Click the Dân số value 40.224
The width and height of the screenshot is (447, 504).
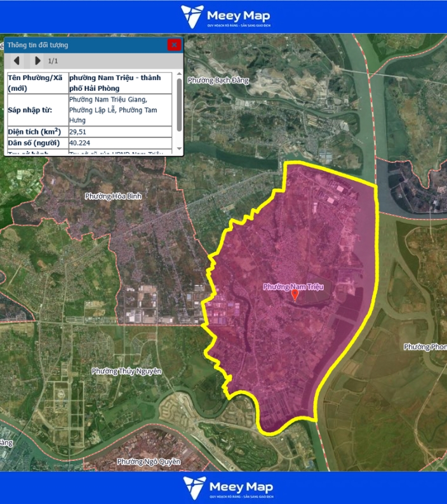pos(80,143)
